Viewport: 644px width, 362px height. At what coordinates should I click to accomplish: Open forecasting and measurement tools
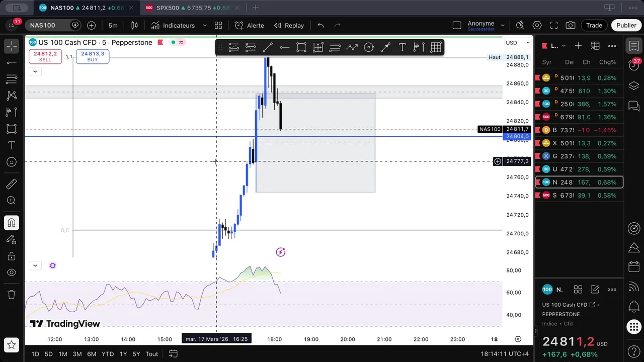coord(11,112)
